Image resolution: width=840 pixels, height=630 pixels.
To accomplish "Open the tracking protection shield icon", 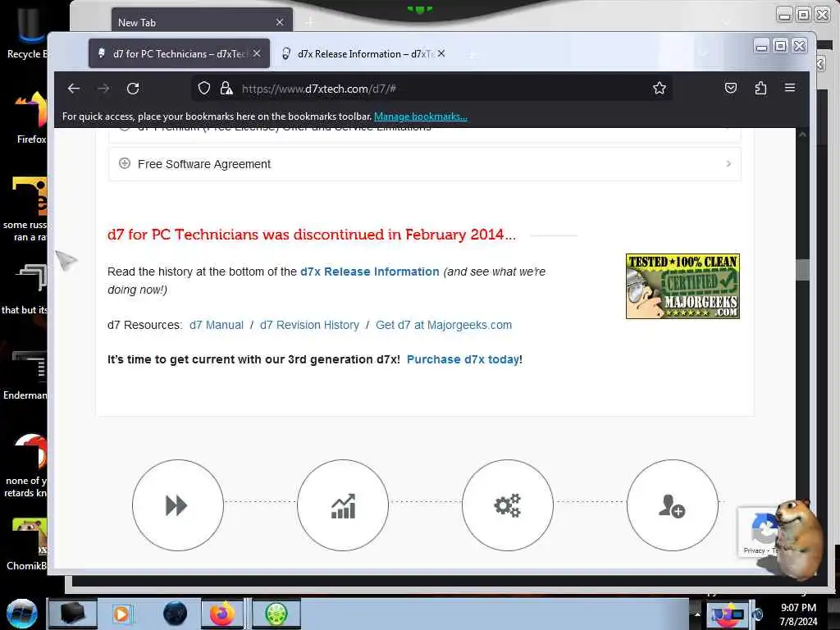I will tap(203, 88).
